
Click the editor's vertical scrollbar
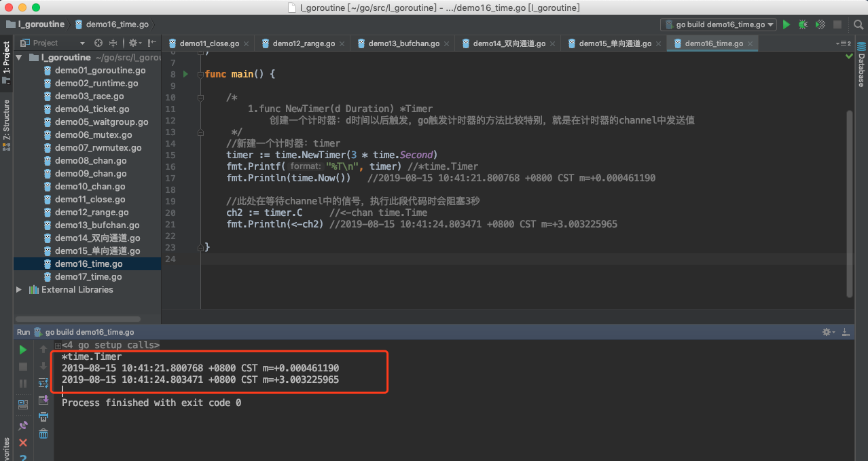pyautogui.click(x=849, y=204)
